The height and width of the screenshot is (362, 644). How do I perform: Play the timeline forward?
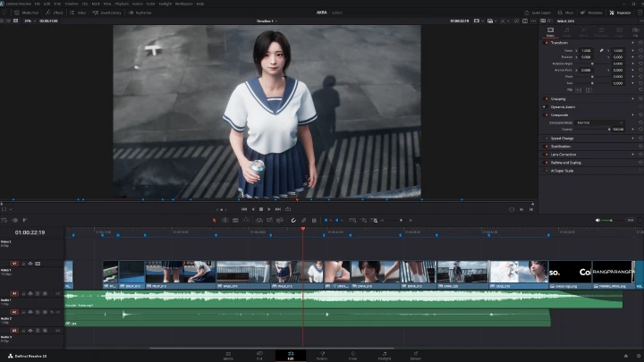pos(269,209)
